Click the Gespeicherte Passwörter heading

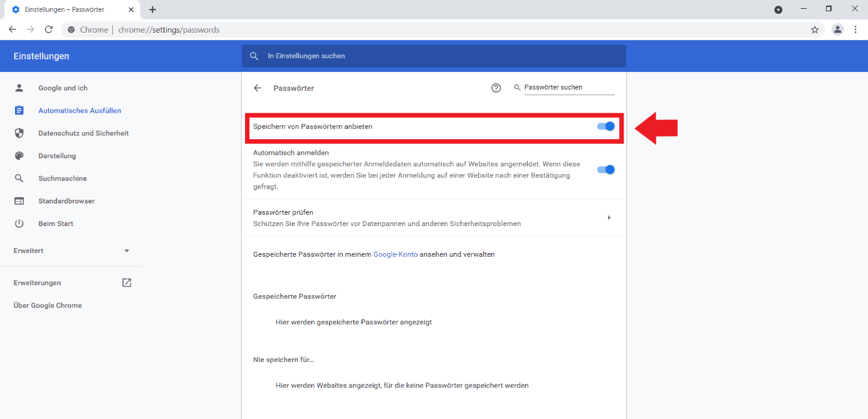[295, 296]
